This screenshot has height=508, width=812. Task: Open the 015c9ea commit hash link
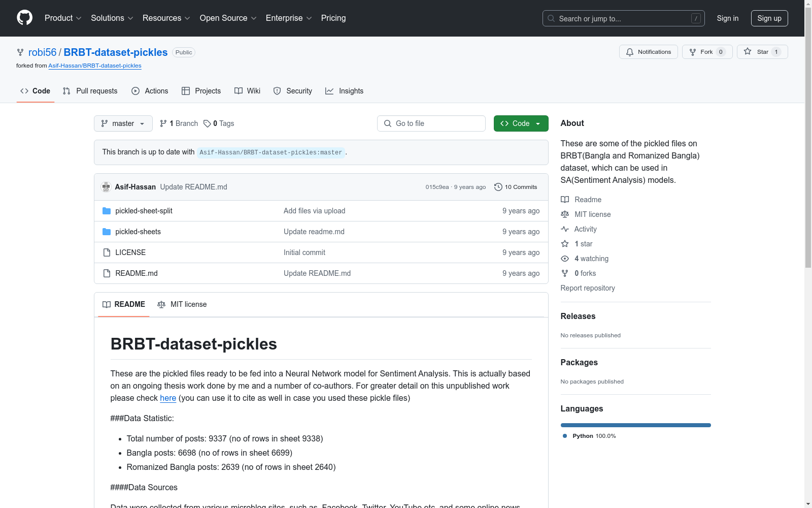(437, 187)
